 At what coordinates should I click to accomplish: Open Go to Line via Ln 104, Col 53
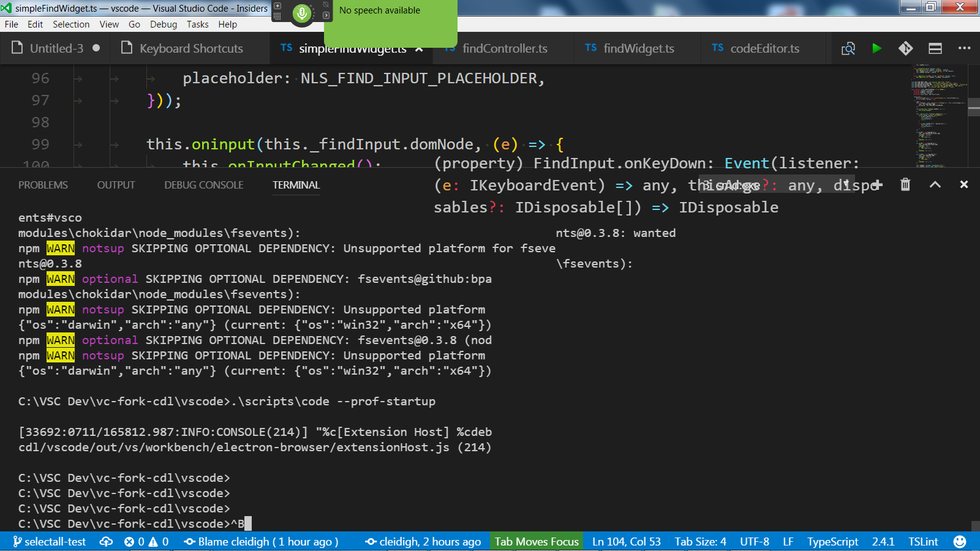coord(626,541)
